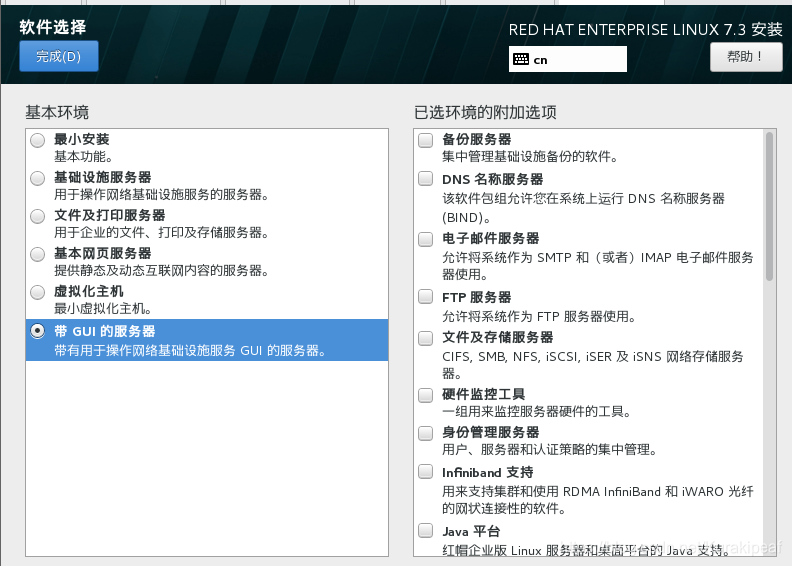Click the keyboard layout icon next to cn
The height and width of the screenshot is (566, 792).
click(x=521, y=60)
